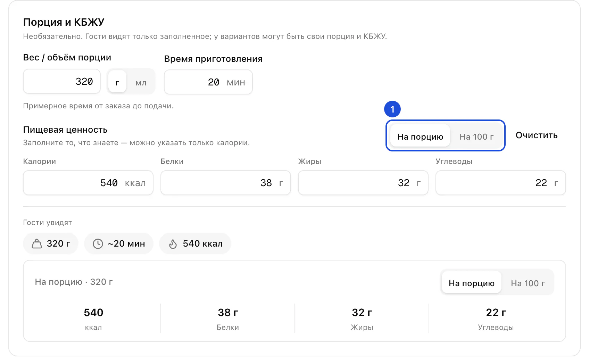Click the Очистить button

[x=537, y=135]
